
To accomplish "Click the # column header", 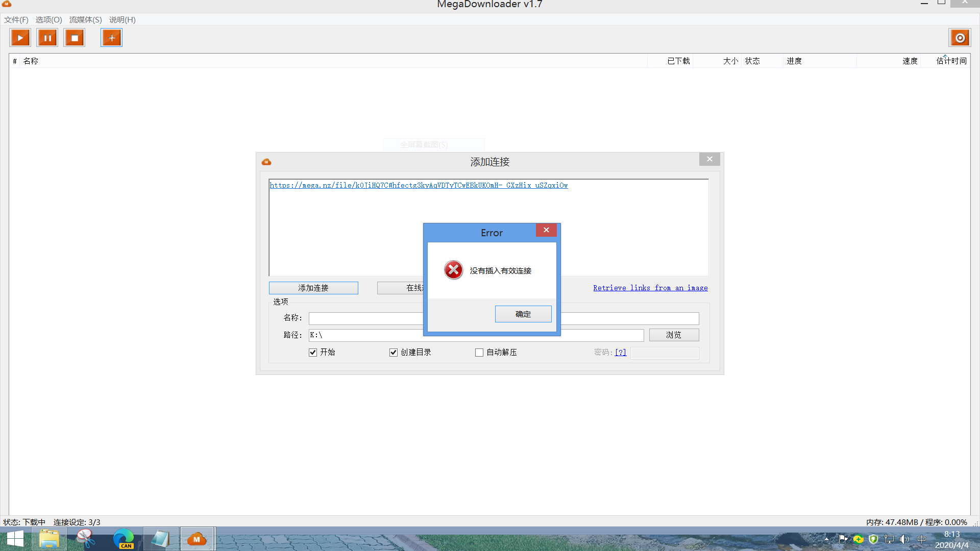I will click(x=15, y=61).
